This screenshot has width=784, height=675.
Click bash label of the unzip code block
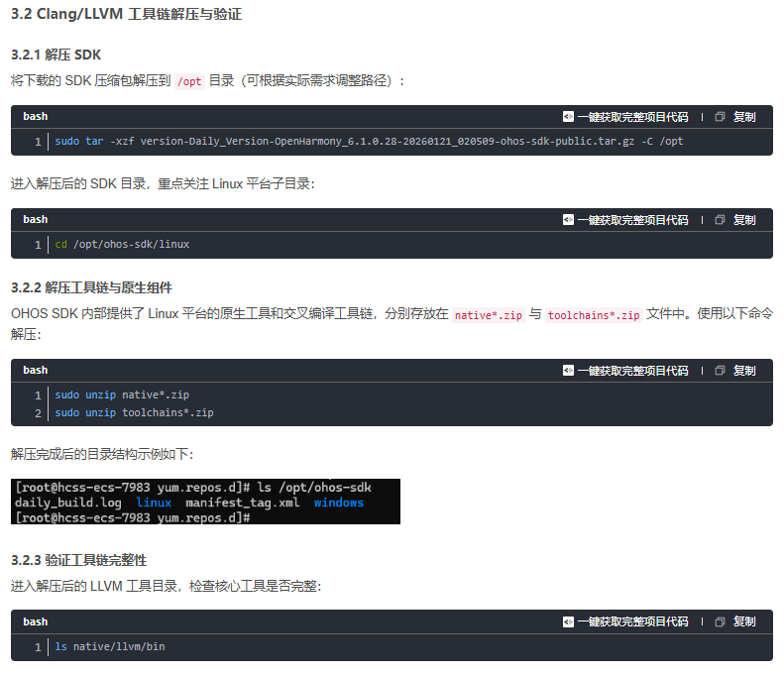pos(36,370)
